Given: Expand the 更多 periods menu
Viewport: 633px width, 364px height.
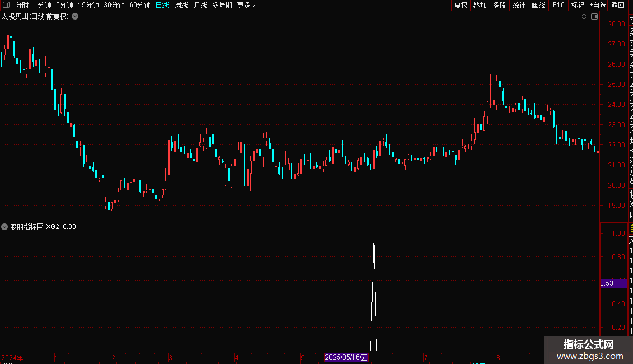Looking at the screenshot, I should (246, 5).
